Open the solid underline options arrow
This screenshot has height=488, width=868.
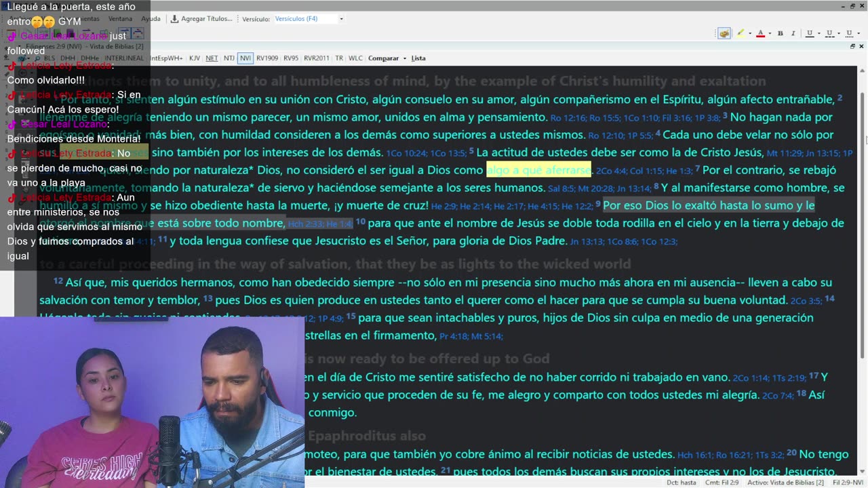click(818, 33)
